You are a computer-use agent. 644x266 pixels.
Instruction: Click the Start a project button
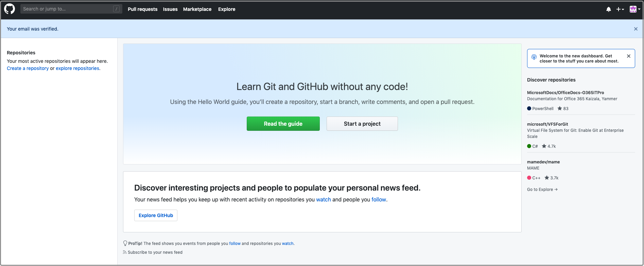pyautogui.click(x=362, y=124)
